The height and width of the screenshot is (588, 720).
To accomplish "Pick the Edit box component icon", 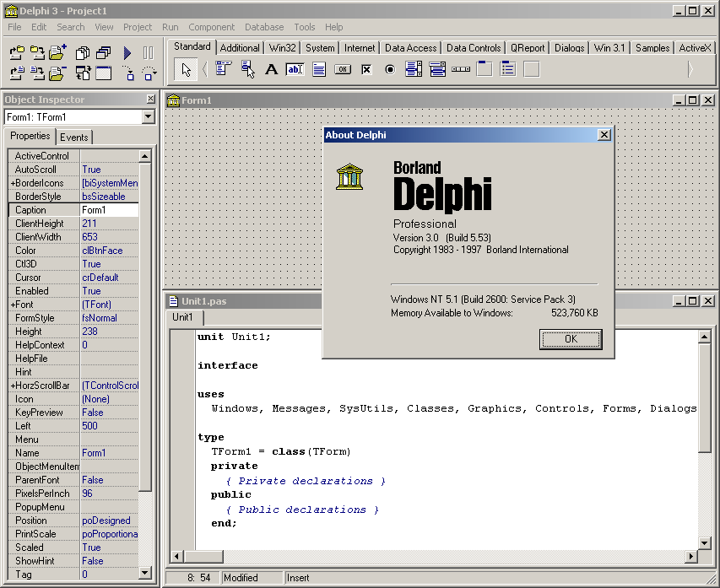I will [295, 69].
